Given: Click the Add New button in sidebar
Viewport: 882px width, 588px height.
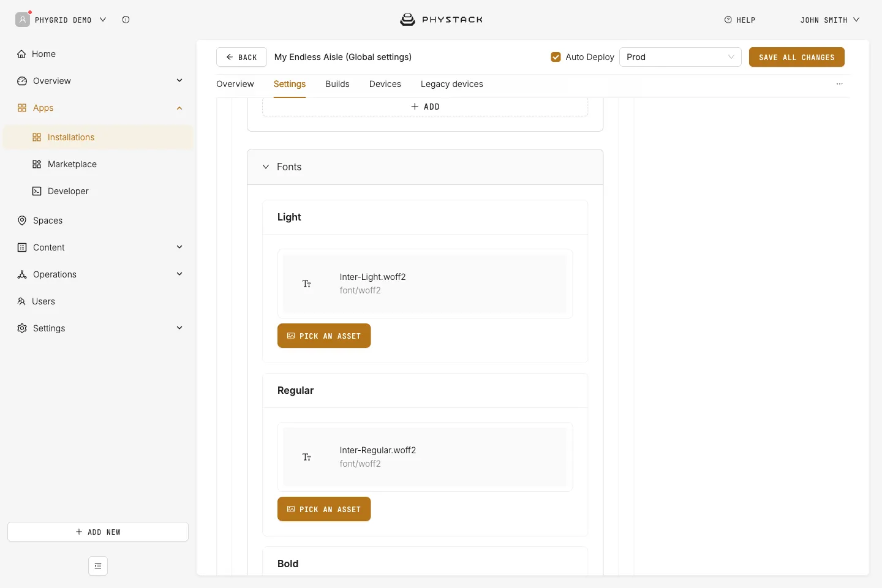Looking at the screenshot, I should (98, 532).
